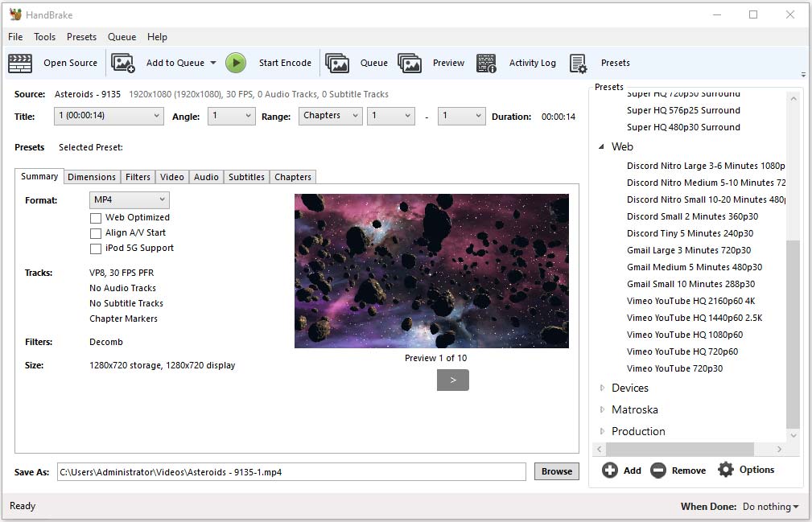812x522 pixels.
Task: Start encoding with the green play icon
Action: click(x=236, y=63)
